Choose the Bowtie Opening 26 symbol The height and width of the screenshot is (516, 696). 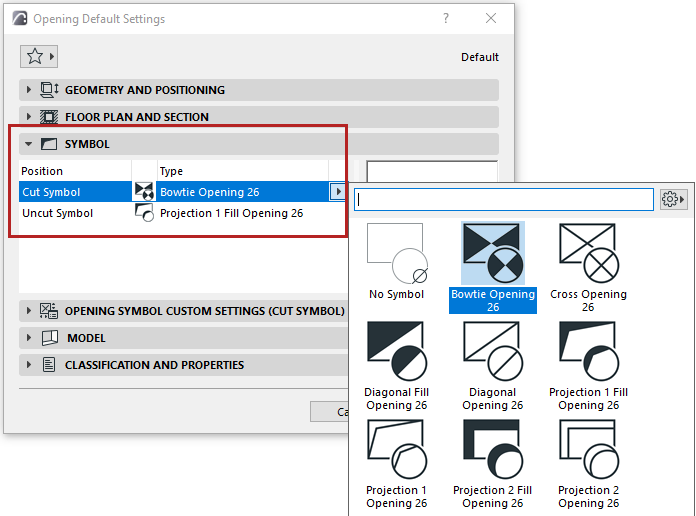coord(493,254)
